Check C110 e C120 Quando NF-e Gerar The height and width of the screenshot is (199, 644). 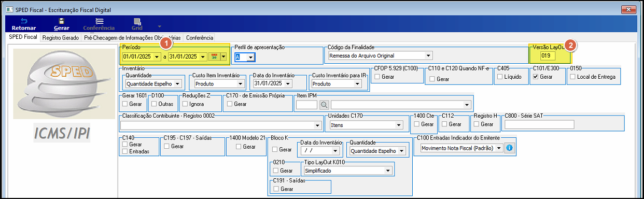[432, 79]
